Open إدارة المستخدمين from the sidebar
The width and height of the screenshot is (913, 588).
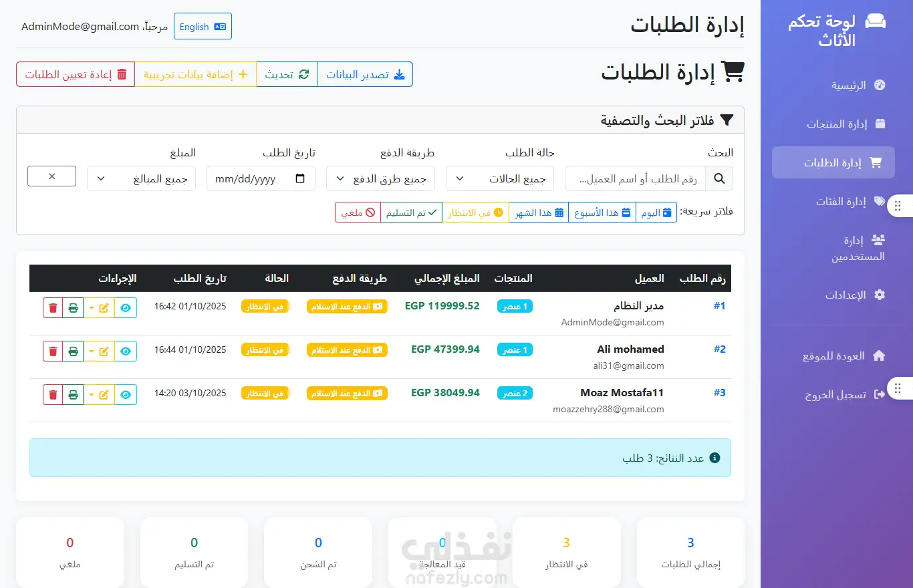point(833,248)
